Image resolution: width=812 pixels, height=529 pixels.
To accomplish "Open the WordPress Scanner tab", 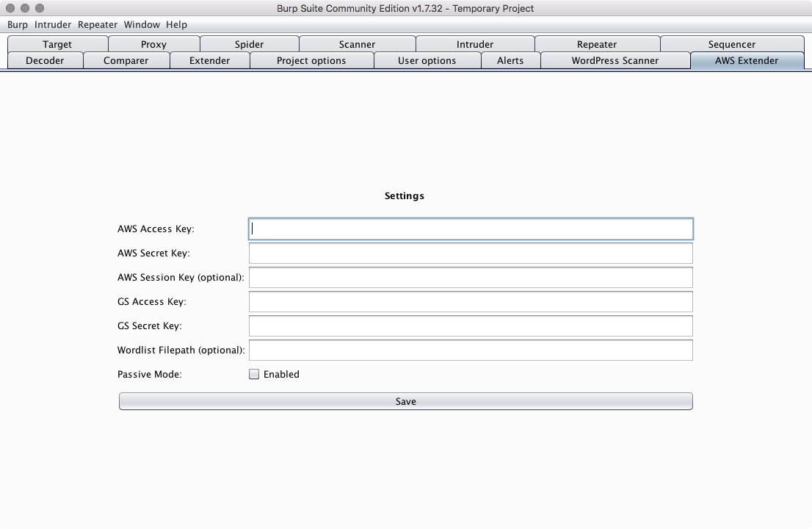I will coord(615,60).
